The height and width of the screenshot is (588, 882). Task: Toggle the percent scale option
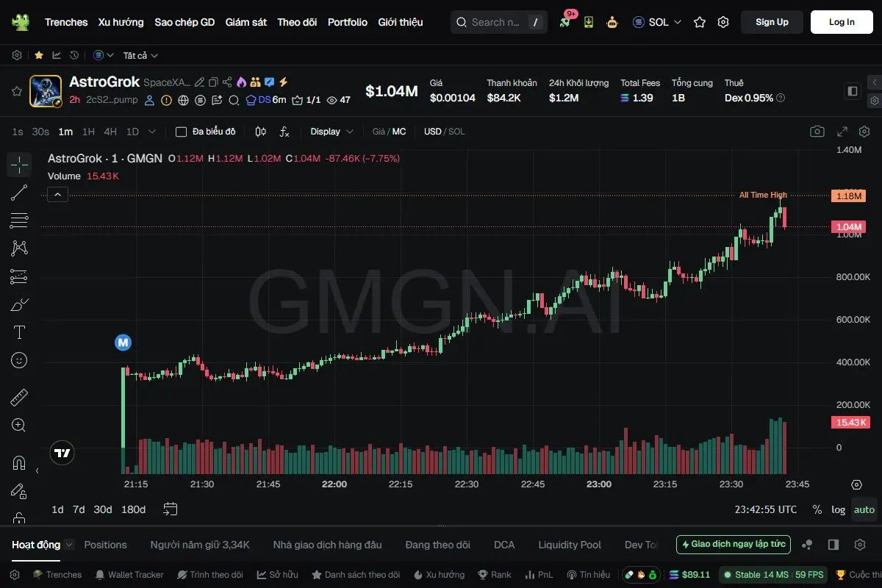tap(817, 509)
